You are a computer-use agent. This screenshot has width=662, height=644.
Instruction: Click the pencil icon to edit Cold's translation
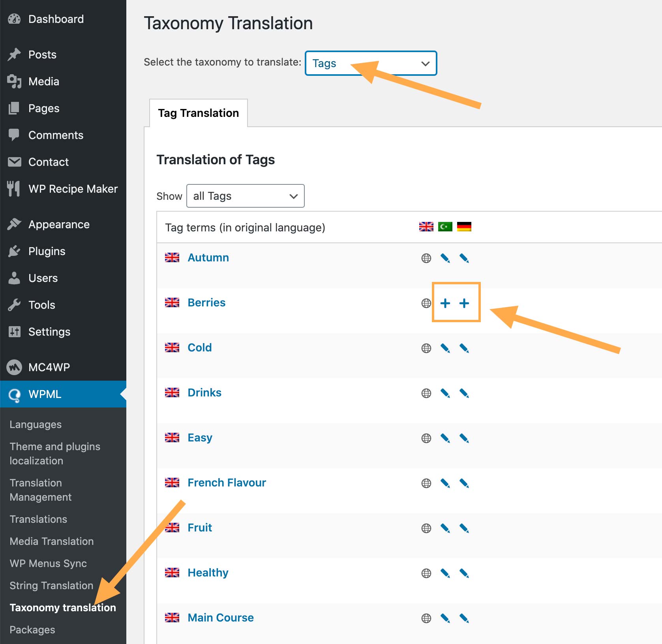[x=445, y=348]
